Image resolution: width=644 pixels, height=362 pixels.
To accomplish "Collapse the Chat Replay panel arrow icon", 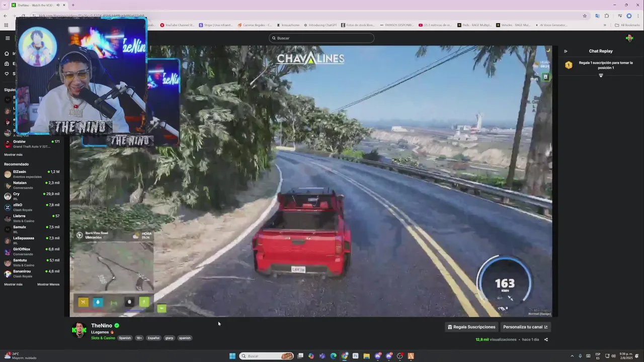I will [x=566, y=51].
